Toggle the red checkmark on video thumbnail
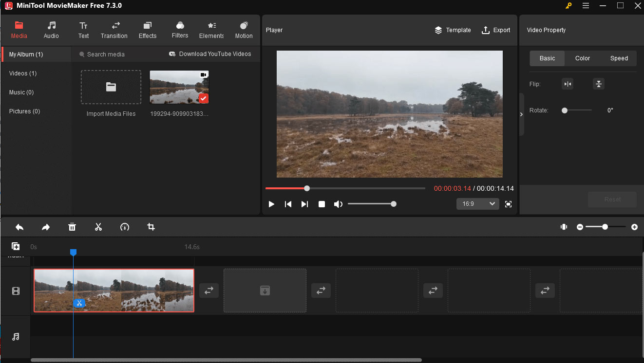This screenshot has height=363, width=644. (203, 98)
